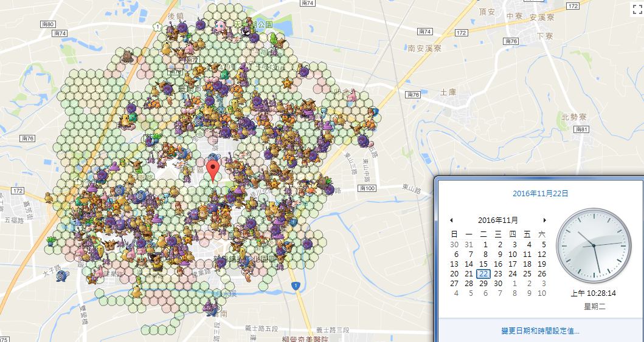This screenshot has height=342, width=644.
Task: Click the Squirtle at the grid's eastern tip
Action: pos(374,112)
